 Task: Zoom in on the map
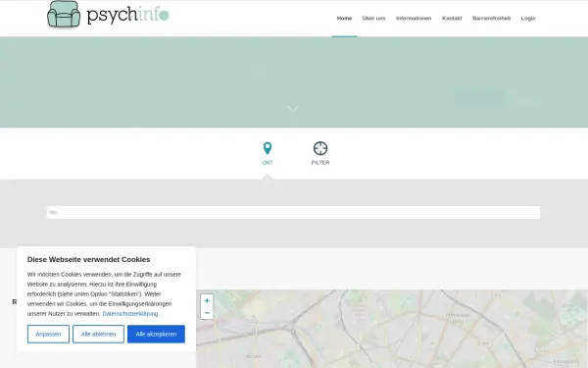(x=207, y=301)
